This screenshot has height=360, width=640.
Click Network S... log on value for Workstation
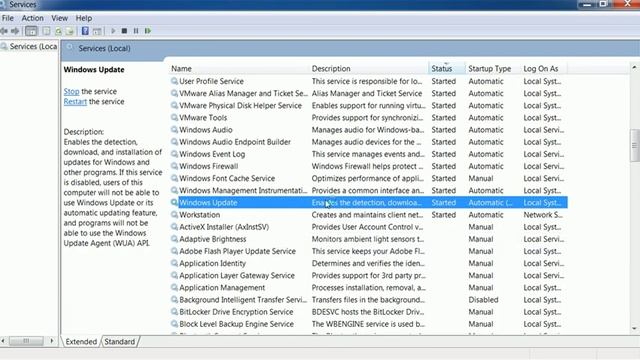(x=542, y=215)
